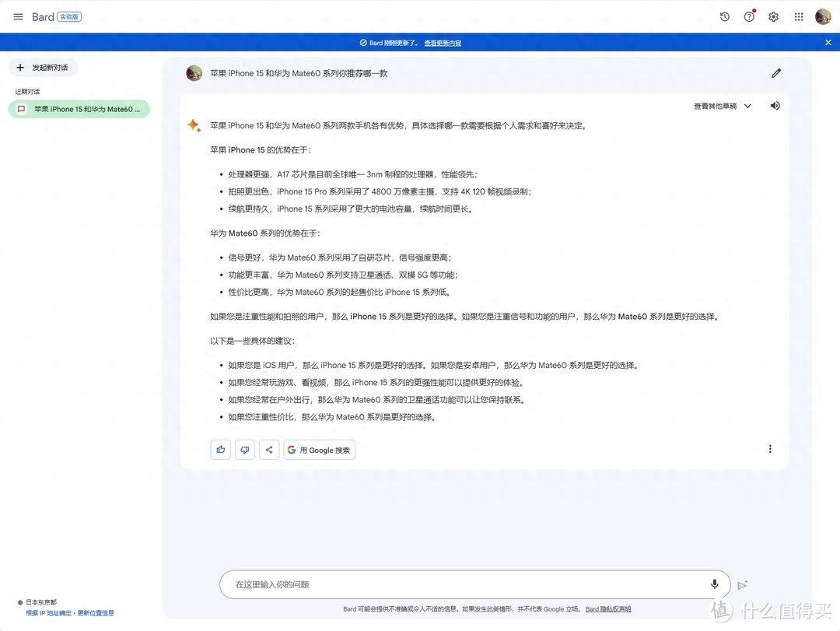Click the 实验版 badge
This screenshot has width=840, height=631.
point(69,17)
